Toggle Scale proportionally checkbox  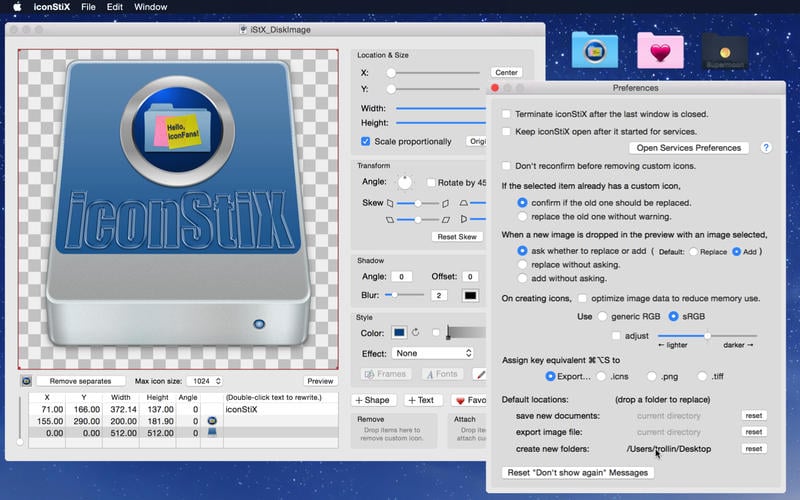click(x=365, y=141)
